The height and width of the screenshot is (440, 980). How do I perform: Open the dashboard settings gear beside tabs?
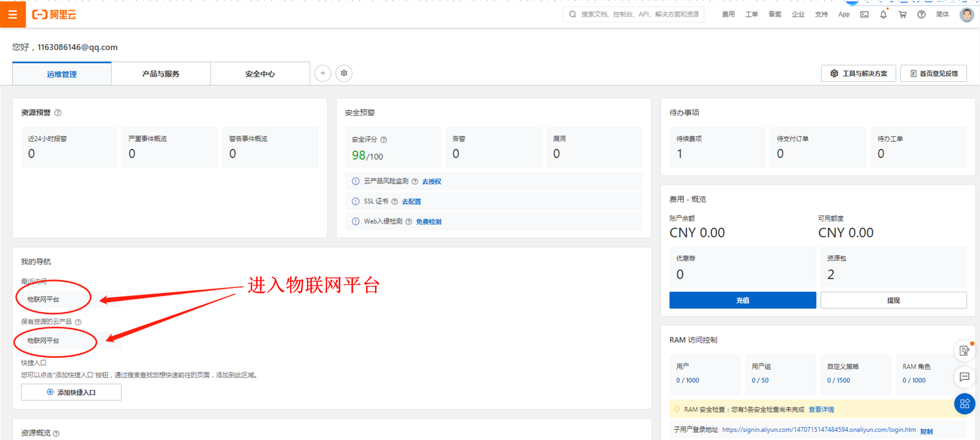coord(344,73)
